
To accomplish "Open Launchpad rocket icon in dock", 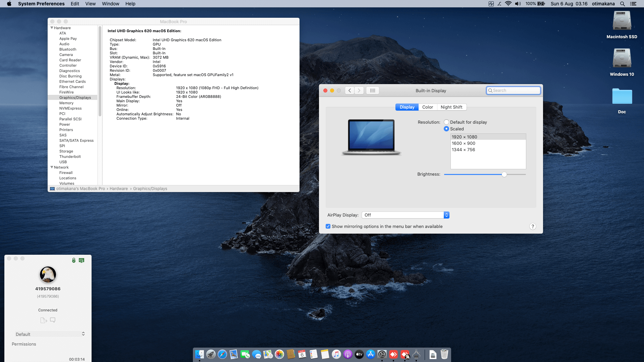I will pyautogui.click(x=211, y=354).
